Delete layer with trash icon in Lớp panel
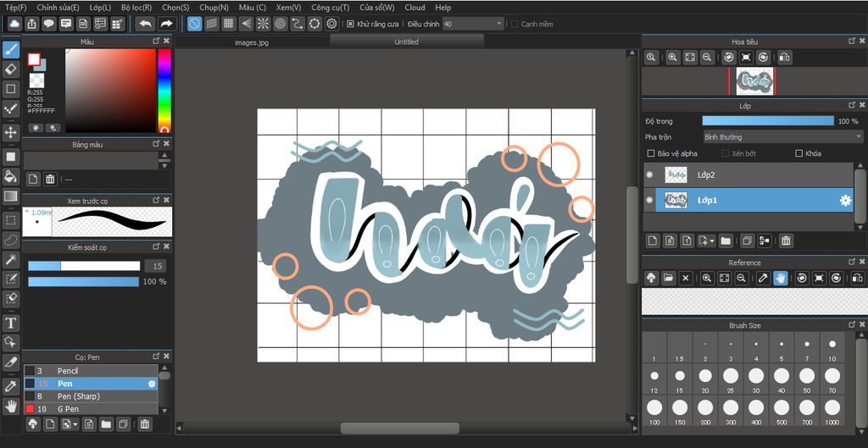Screen dimensions: 868x448 (x=786, y=241)
